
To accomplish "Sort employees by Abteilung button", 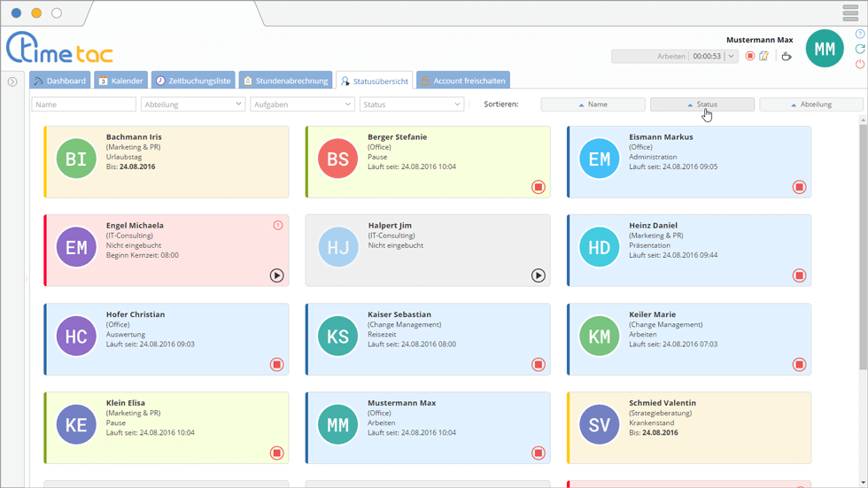I will [x=810, y=105].
